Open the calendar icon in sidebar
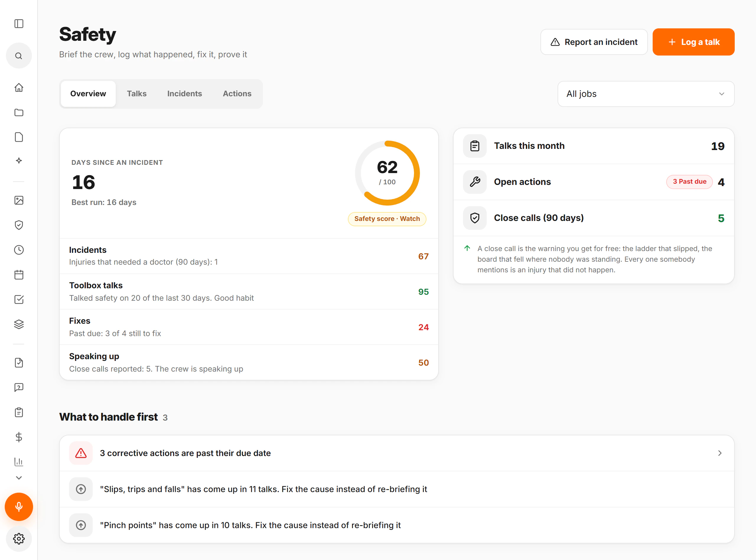This screenshot has width=756, height=560. tap(19, 275)
